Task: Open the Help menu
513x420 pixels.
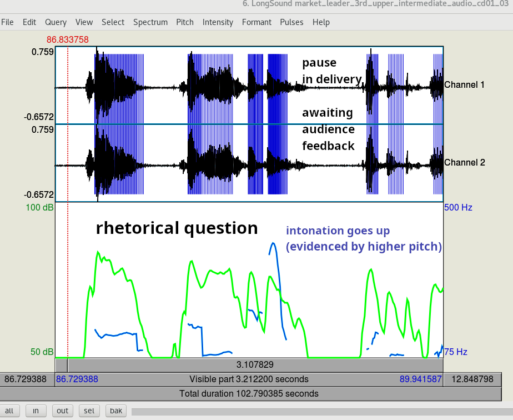Action: (321, 22)
